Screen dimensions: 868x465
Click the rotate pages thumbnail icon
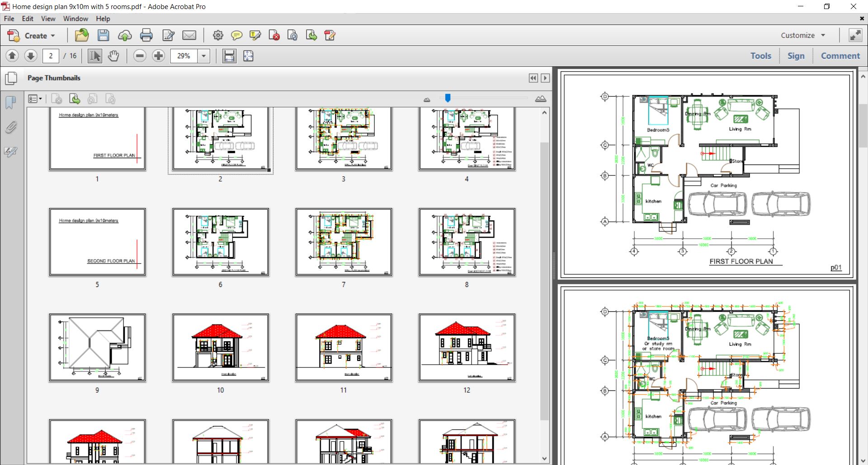[92, 99]
